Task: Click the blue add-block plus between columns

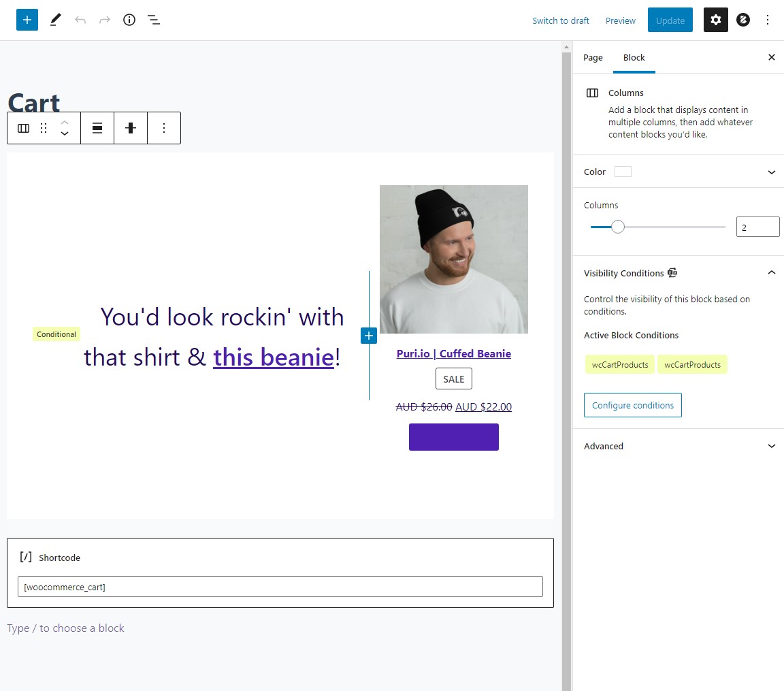Action: (x=368, y=336)
